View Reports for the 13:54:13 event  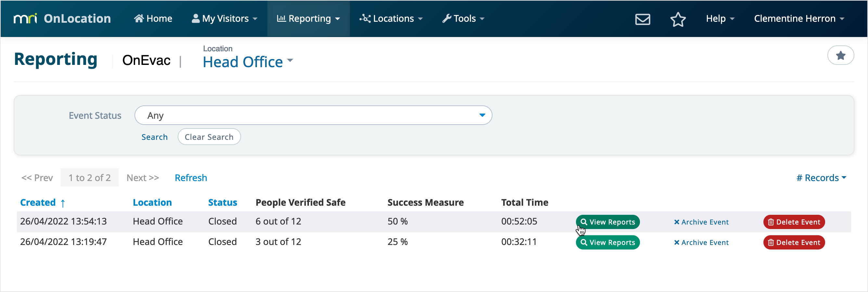(x=607, y=222)
